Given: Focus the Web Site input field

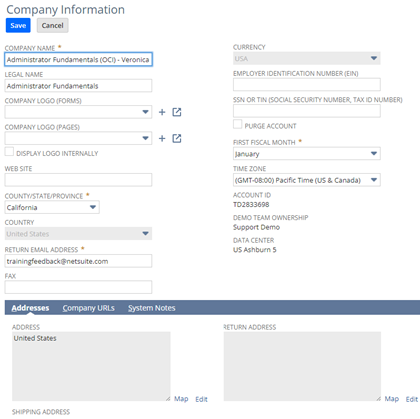Looking at the screenshot, I should [x=78, y=180].
